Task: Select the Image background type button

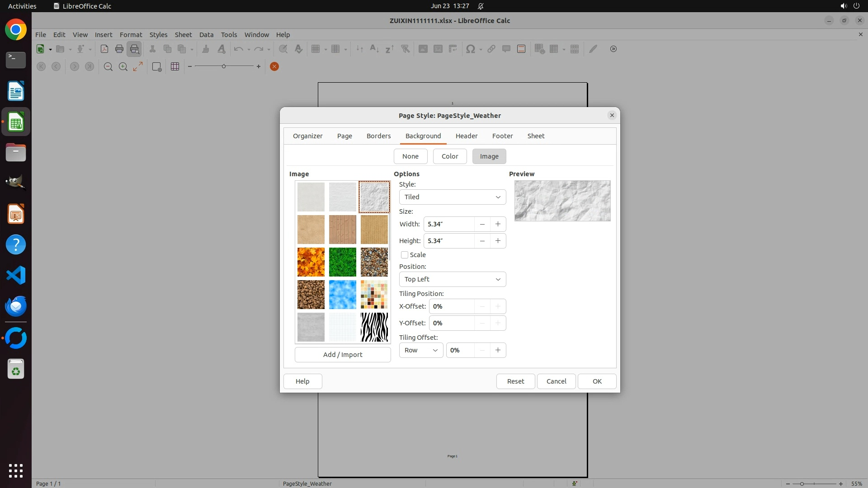Action: [x=489, y=156]
